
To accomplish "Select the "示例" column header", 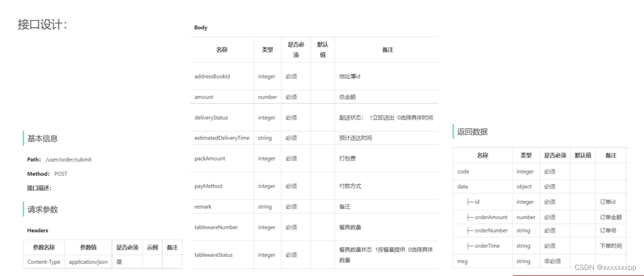I will tap(152, 247).
